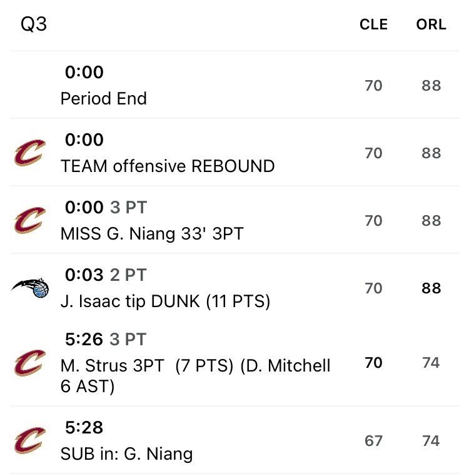Image resolution: width=469 pixels, height=476 pixels.
Task: Tap CLE score 67 on the substitution row
Action: (x=373, y=440)
